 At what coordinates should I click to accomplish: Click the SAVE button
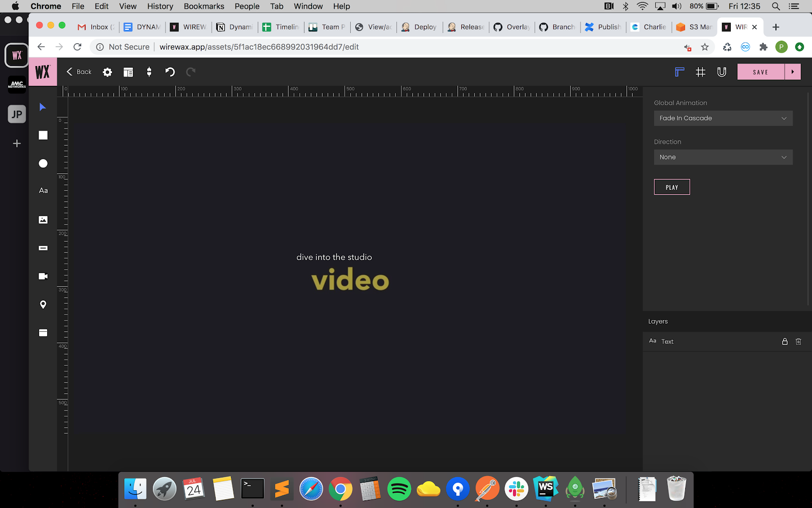pyautogui.click(x=760, y=72)
